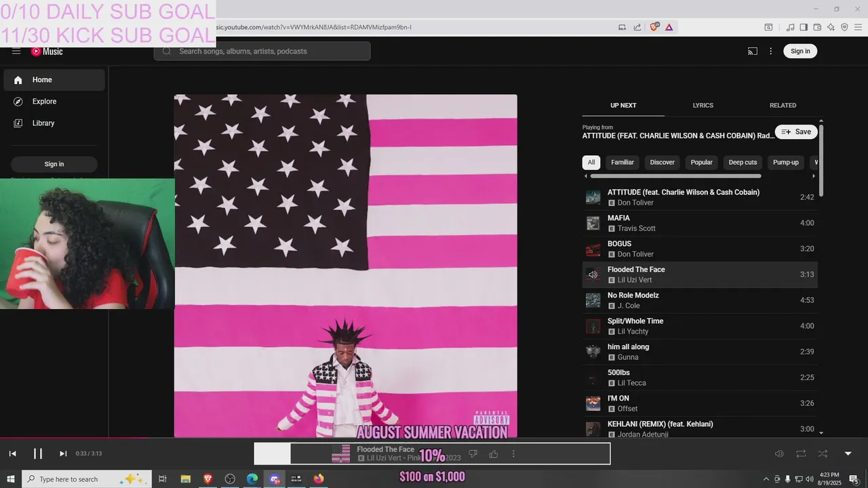
Task: Click the share page icon in address bar
Action: [x=637, y=27]
